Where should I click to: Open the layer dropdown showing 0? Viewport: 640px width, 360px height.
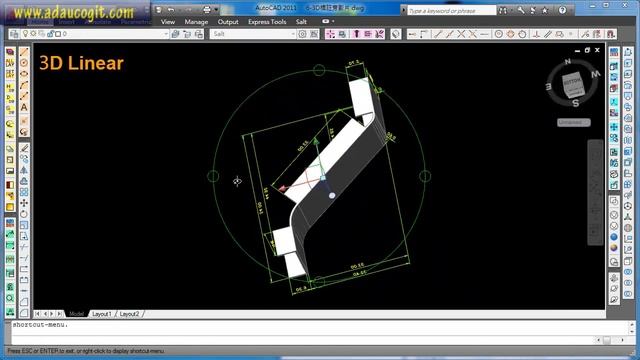[166, 34]
